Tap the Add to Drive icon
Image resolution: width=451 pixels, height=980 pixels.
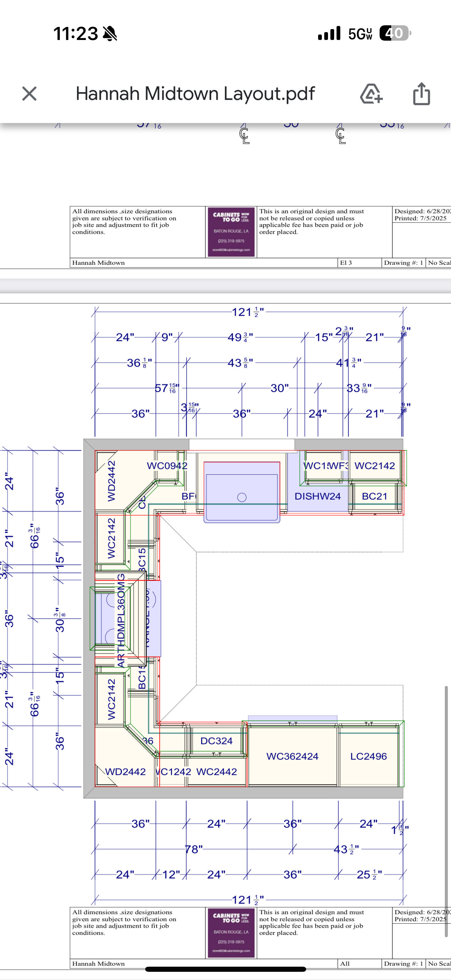pyautogui.click(x=371, y=94)
